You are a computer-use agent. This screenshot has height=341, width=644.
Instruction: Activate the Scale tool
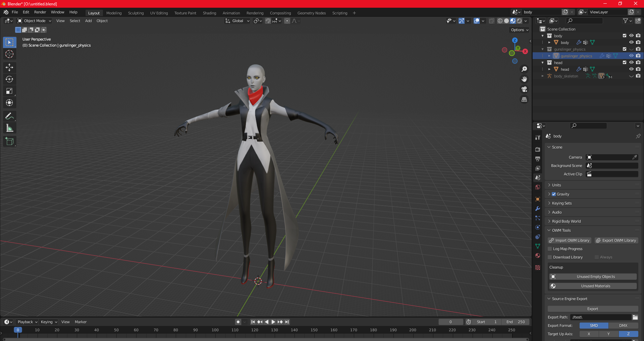(9, 91)
